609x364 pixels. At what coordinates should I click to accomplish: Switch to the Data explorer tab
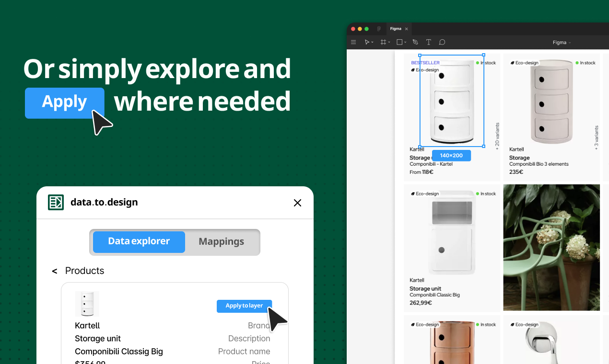pos(139,241)
